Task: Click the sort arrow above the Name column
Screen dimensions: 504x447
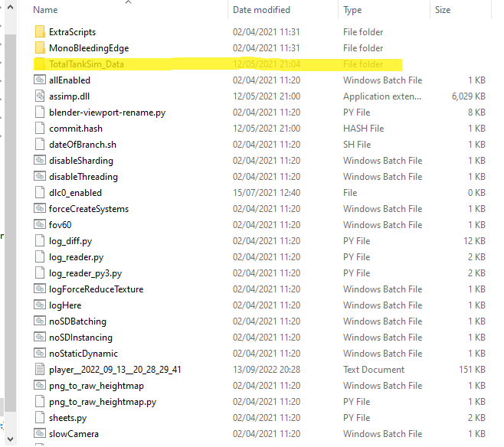Action: click(128, 2)
